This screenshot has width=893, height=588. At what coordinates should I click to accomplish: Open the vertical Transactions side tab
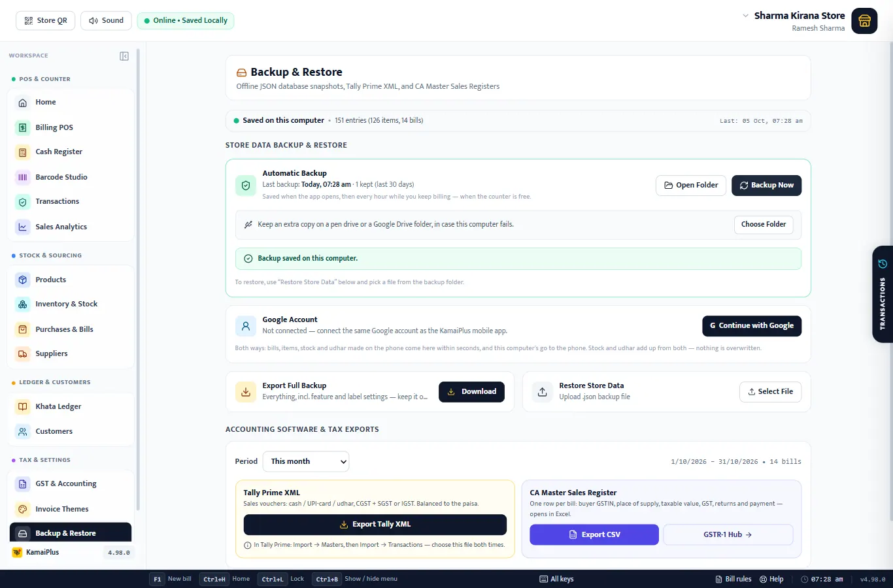(x=883, y=294)
